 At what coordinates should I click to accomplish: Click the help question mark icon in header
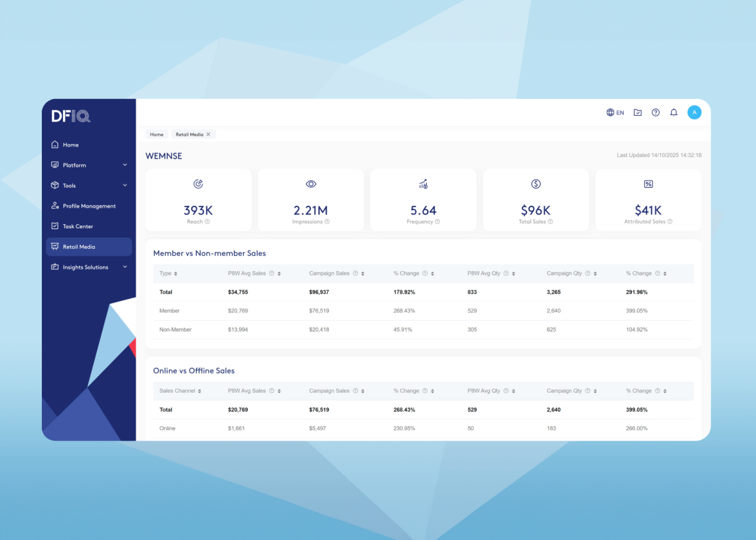coord(656,113)
